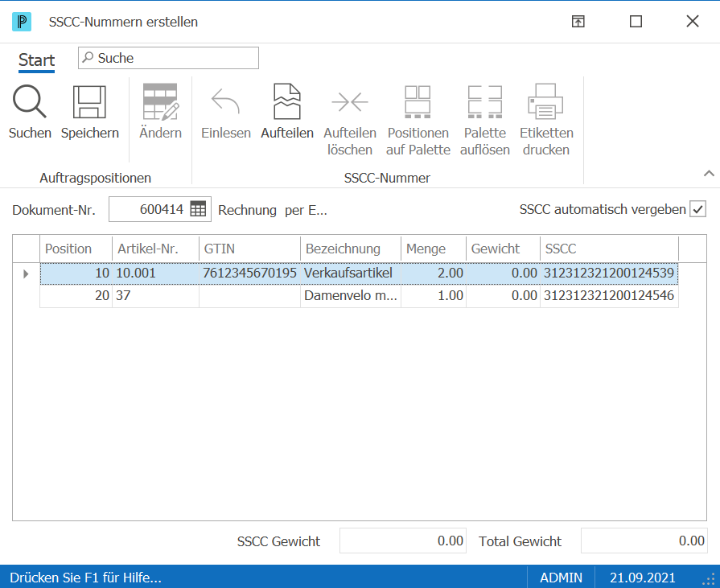Viewport: 720px width, 588px height.
Task: Sort by the GTIN column header
Action: click(x=250, y=249)
